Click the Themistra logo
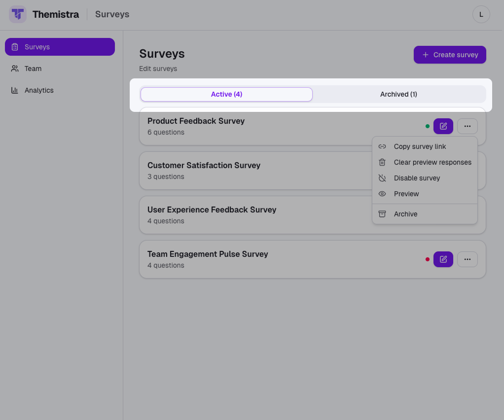 click(17, 14)
